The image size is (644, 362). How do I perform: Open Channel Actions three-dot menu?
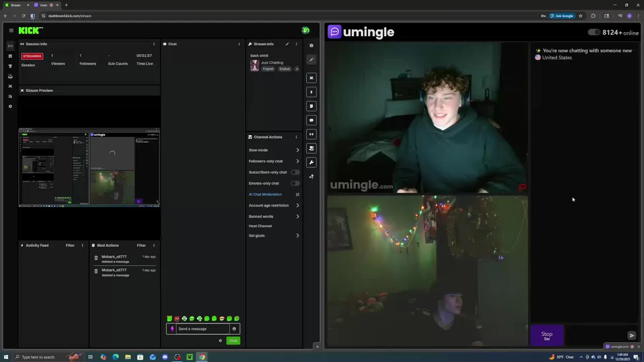pos(296,137)
